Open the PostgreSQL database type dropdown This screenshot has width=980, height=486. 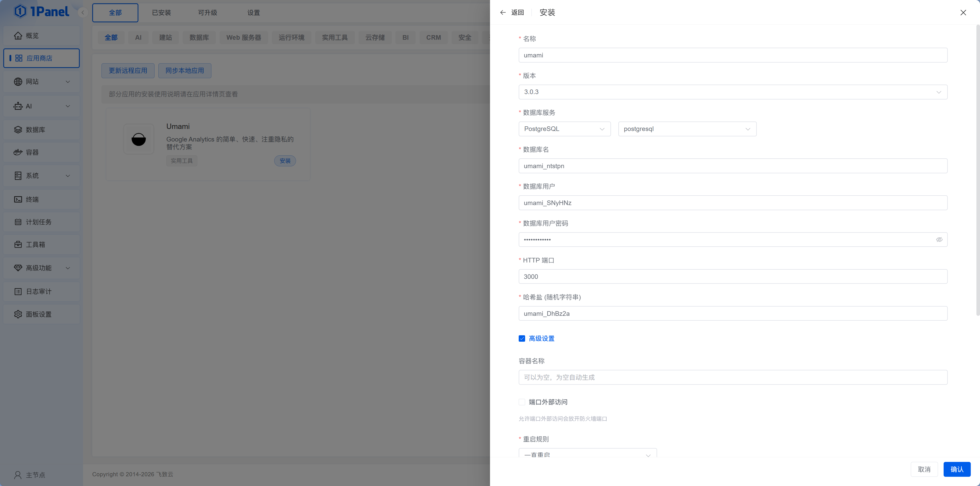[564, 129]
